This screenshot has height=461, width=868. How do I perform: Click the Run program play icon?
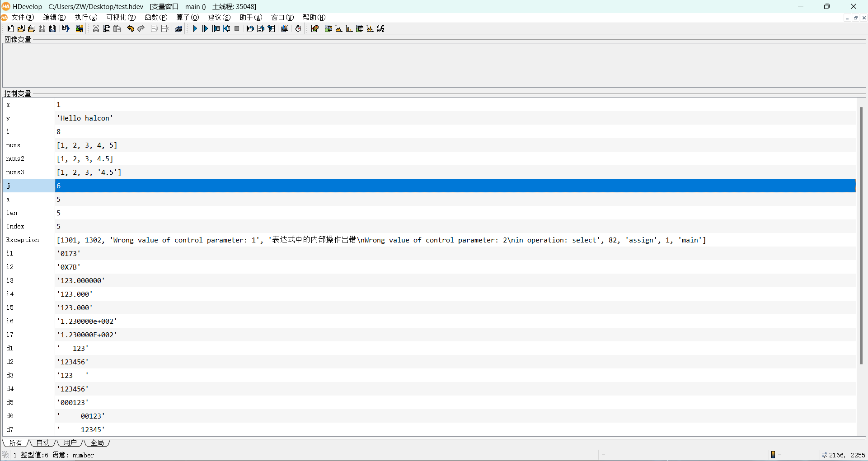pos(195,28)
